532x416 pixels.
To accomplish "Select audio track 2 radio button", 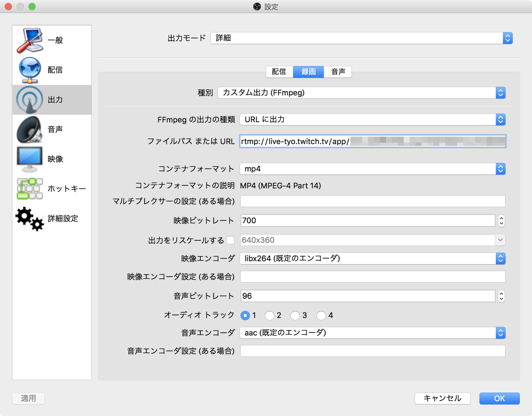I will [269, 315].
